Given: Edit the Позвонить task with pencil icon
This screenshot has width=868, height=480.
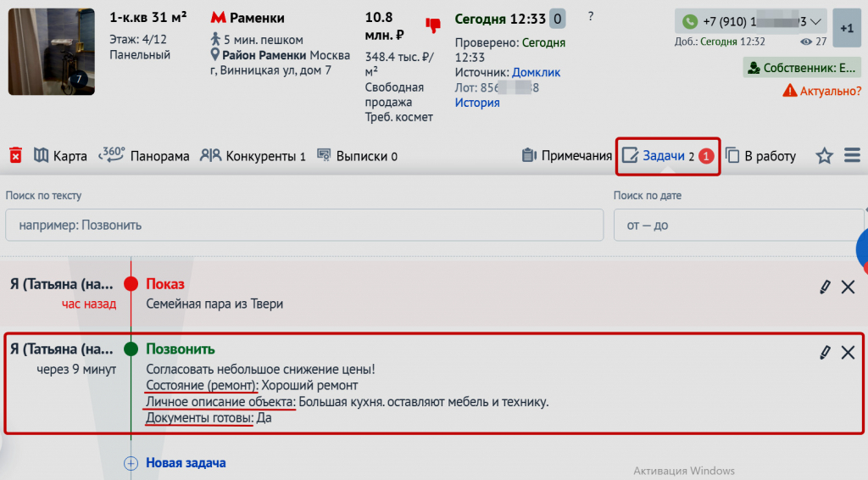Looking at the screenshot, I should pyautogui.click(x=825, y=352).
